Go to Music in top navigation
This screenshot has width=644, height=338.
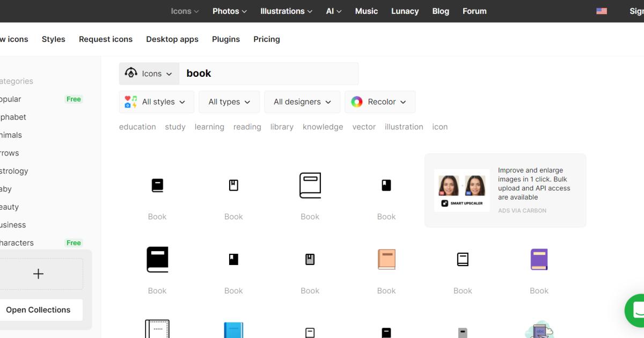coord(367,11)
